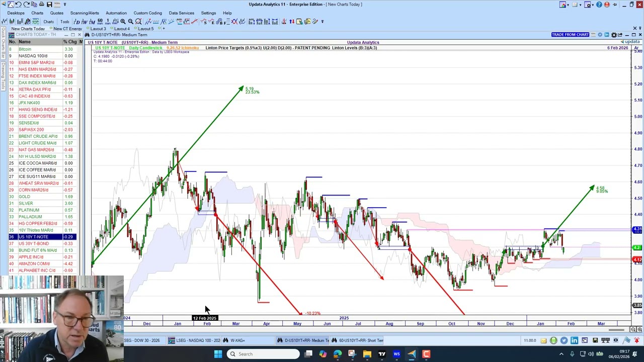644x362 pixels.
Task: Click the Undo icon in the quick access bar
Action: point(18,5)
